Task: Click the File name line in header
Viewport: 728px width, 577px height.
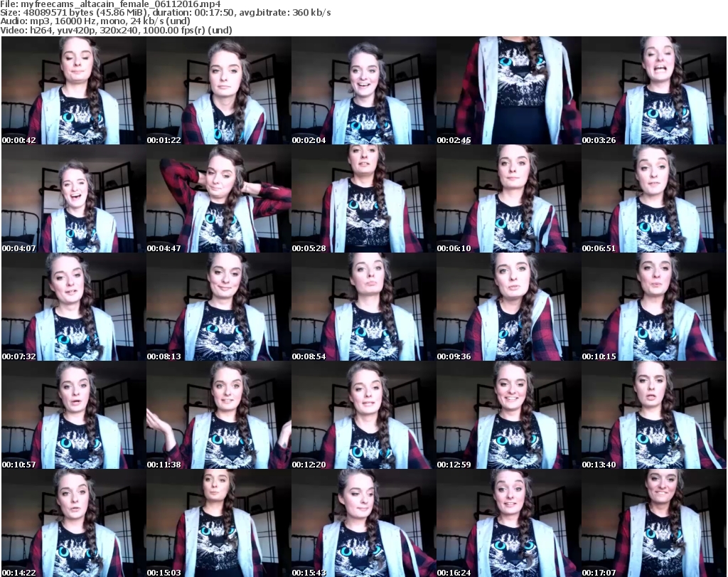Action: [110, 4]
